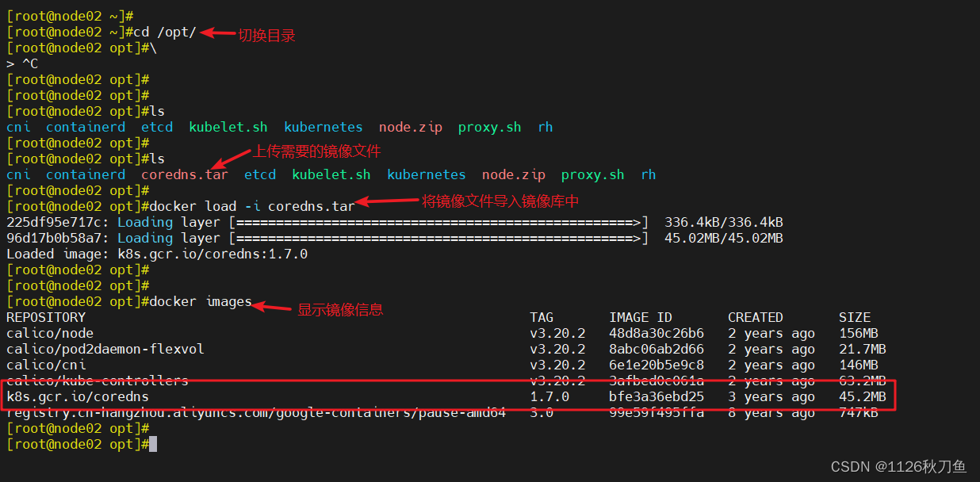Click the 'kubelet.sh' file in first listing
The width and height of the screenshot is (980, 482).
(x=228, y=127)
